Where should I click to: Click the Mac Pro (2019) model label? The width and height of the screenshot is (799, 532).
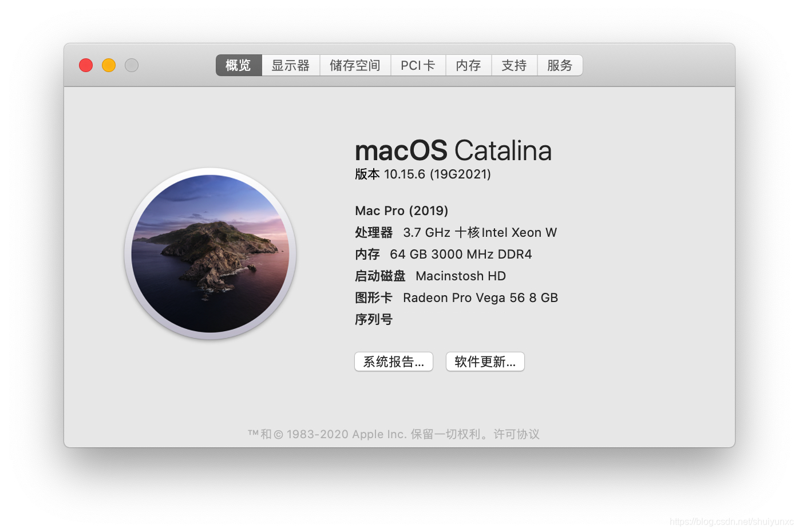[401, 211]
